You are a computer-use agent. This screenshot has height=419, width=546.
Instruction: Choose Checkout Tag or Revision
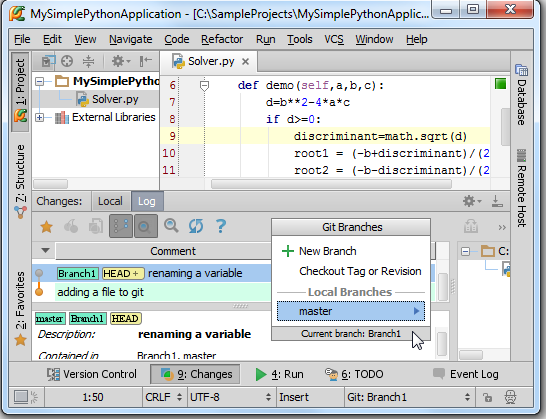point(351,271)
